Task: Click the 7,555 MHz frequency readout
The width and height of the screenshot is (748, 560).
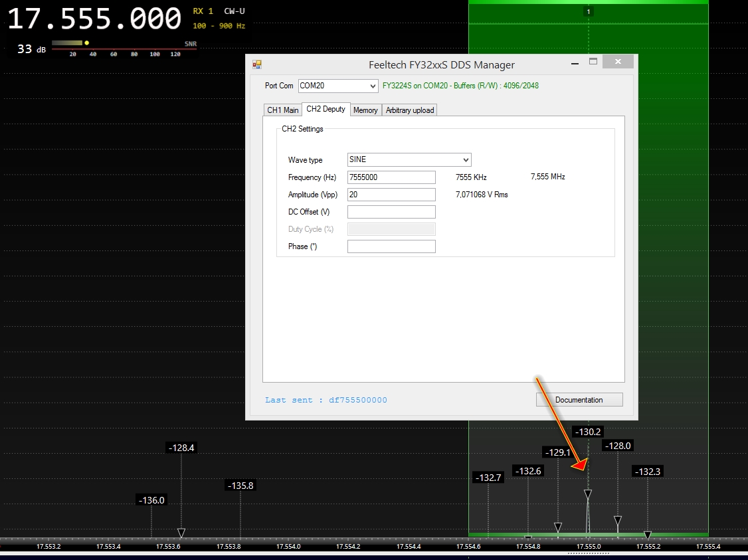Action: coord(547,177)
